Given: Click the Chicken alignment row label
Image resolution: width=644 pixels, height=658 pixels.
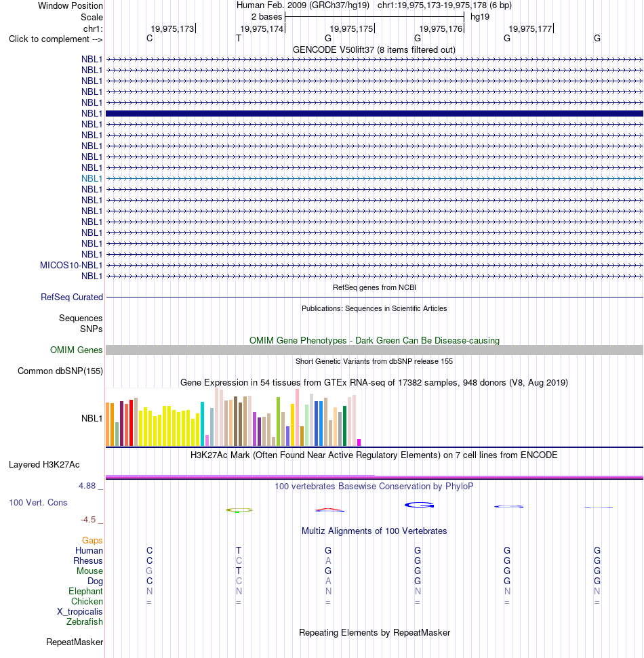Looking at the screenshot, I should coord(87,601).
